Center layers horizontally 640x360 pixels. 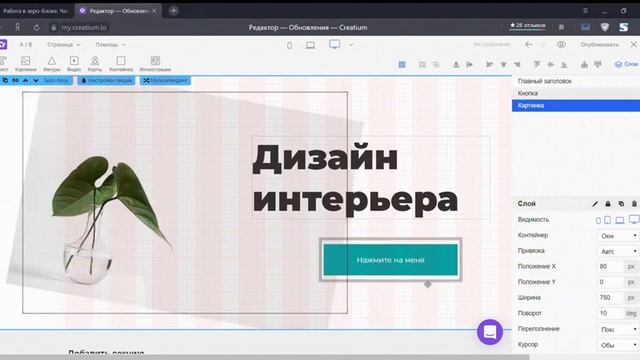tap(503, 64)
